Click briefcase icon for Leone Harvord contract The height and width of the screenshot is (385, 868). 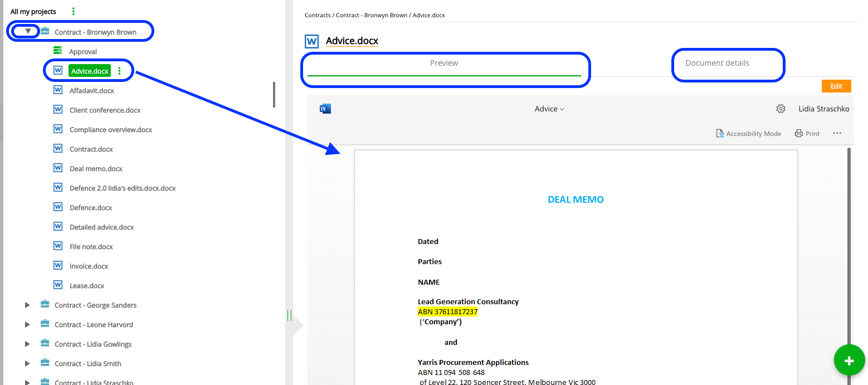(45, 324)
